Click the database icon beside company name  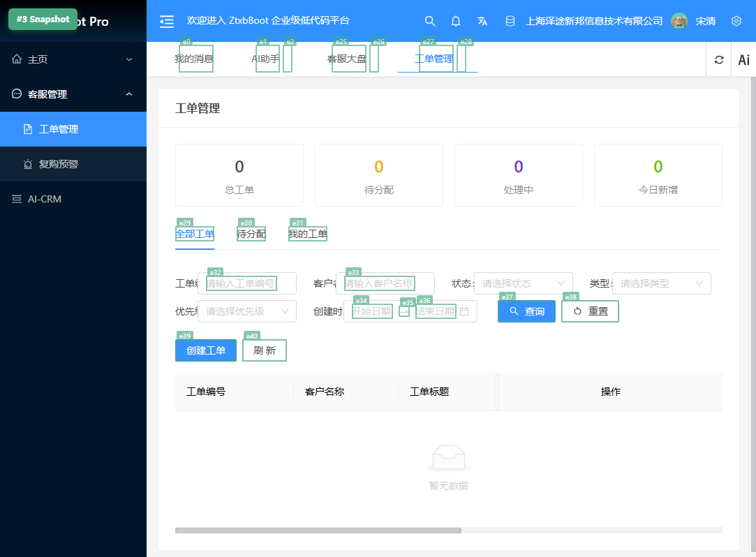[510, 21]
